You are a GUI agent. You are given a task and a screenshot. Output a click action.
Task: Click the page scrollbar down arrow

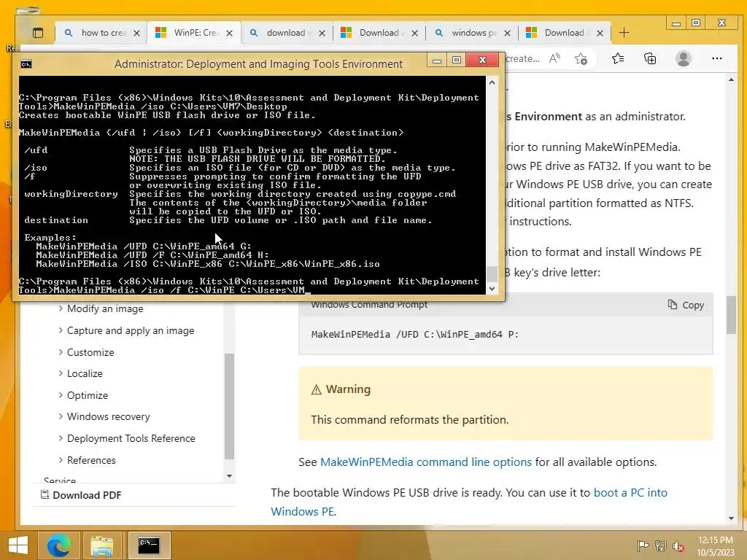[731, 518]
